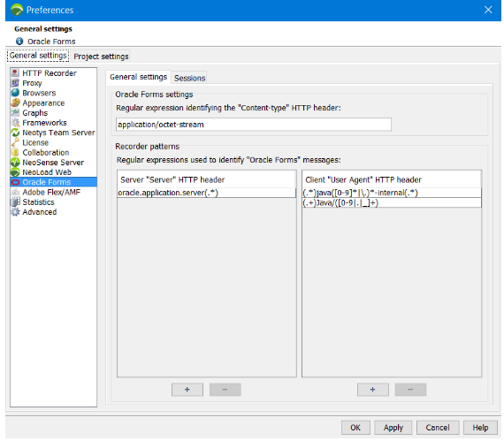
Task: Click the Appearance palette icon
Action: [x=15, y=103]
